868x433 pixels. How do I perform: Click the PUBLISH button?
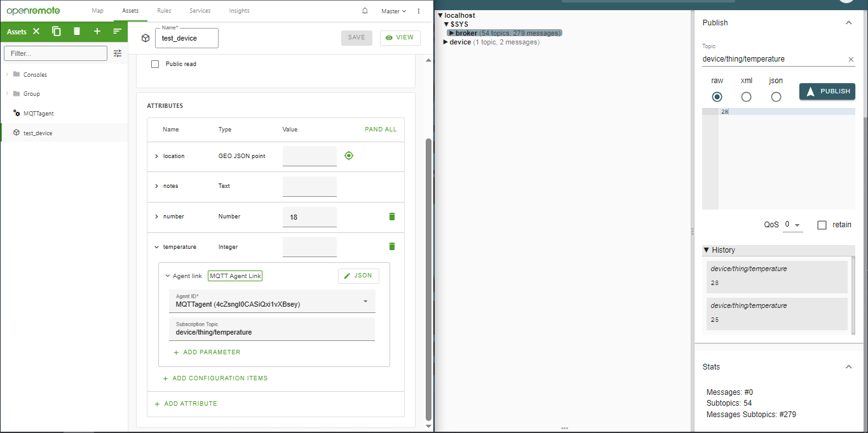827,91
